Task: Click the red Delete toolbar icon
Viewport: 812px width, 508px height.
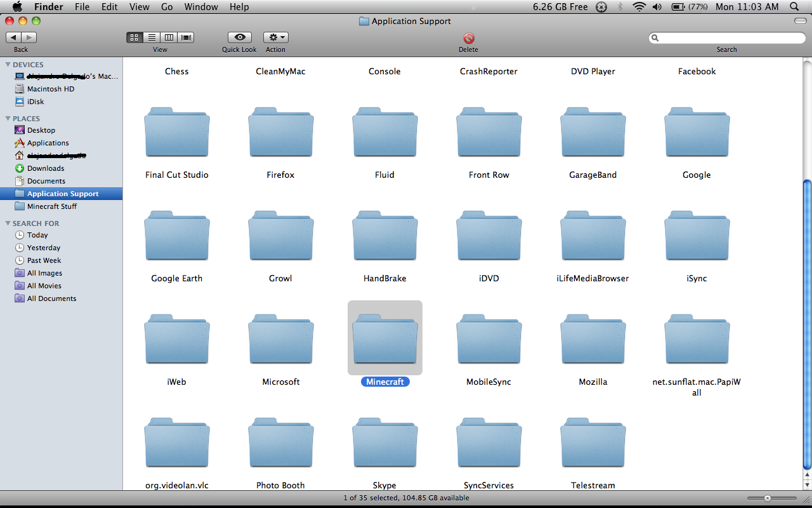Action: click(468, 38)
